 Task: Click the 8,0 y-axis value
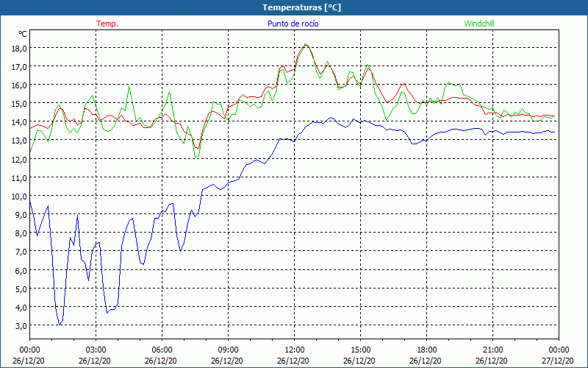(21, 233)
